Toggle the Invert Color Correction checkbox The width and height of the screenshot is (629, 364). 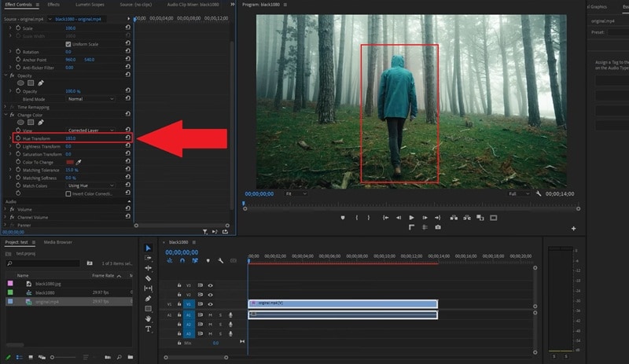click(68, 194)
